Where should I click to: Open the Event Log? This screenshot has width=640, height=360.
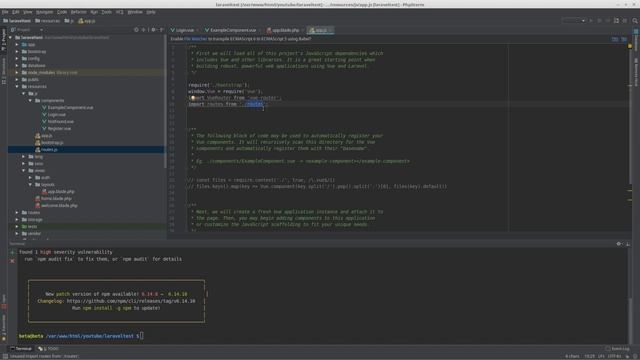coord(618,349)
